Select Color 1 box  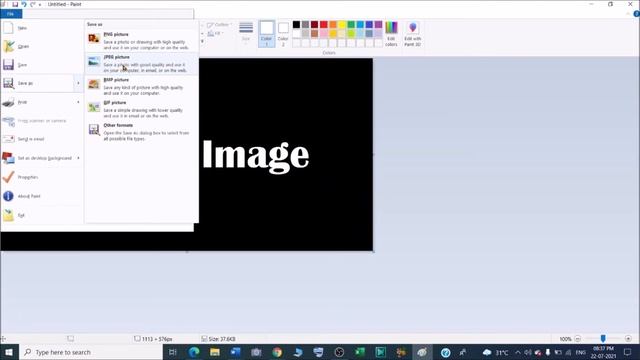(x=267, y=34)
